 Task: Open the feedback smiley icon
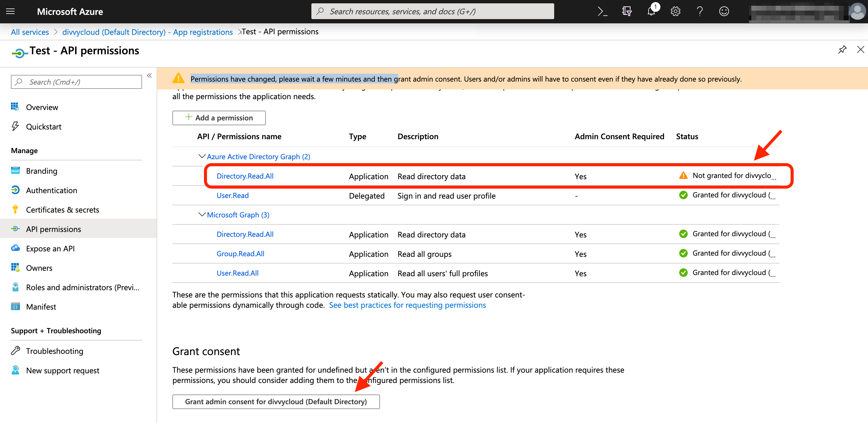724,12
